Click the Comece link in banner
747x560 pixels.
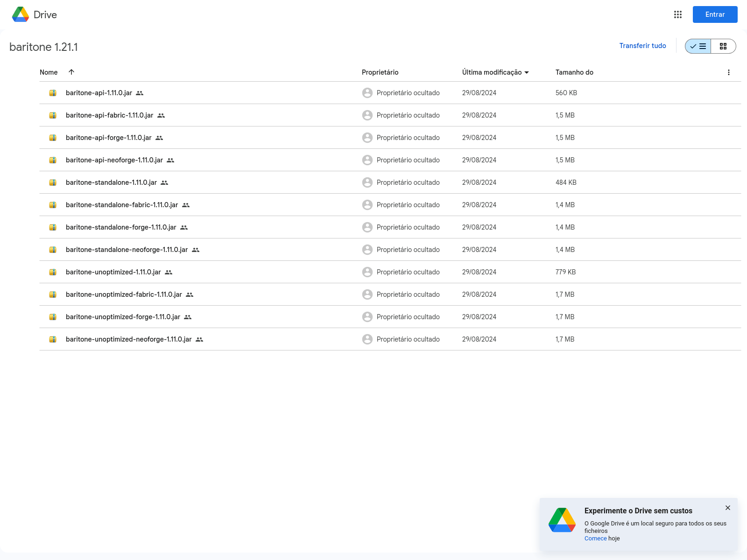click(596, 539)
